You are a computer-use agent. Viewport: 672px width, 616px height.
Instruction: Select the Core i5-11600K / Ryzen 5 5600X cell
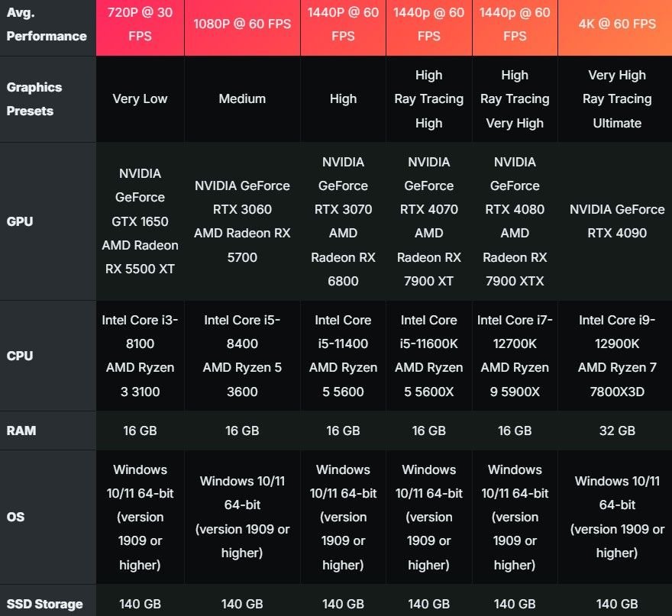429,356
